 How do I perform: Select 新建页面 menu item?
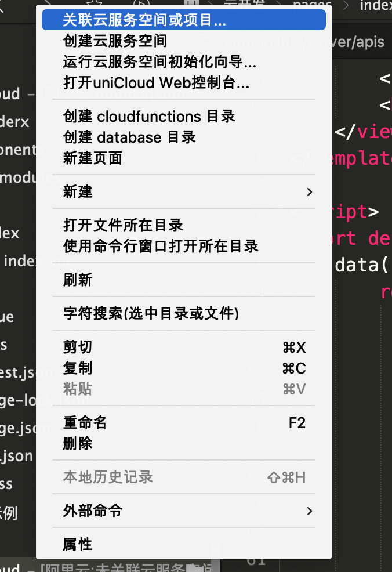point(184,158)
